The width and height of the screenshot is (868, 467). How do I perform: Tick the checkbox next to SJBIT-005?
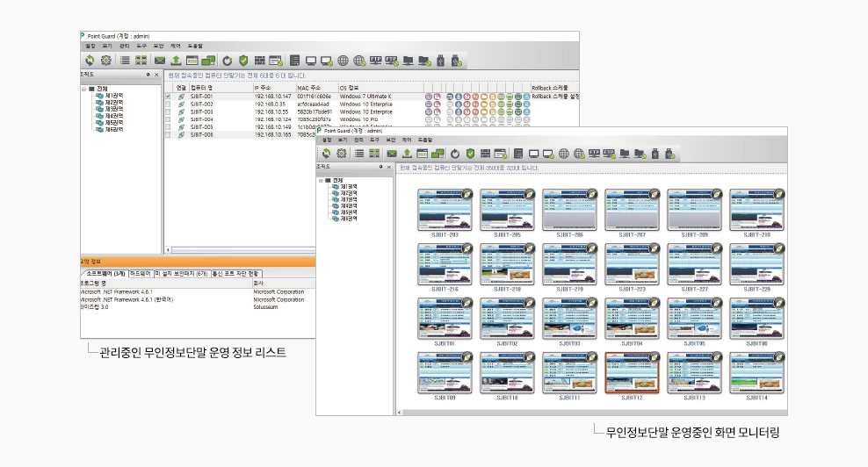coord(168,127)
